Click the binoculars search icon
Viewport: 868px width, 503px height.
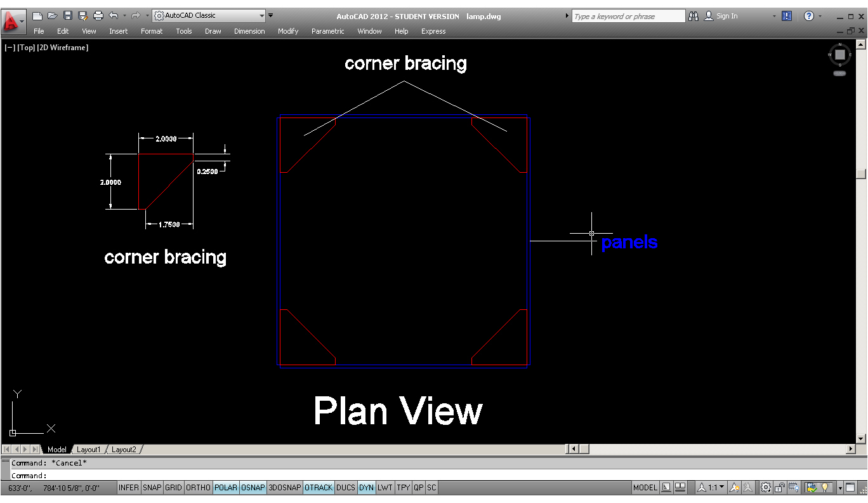click(x=694, y=17)
